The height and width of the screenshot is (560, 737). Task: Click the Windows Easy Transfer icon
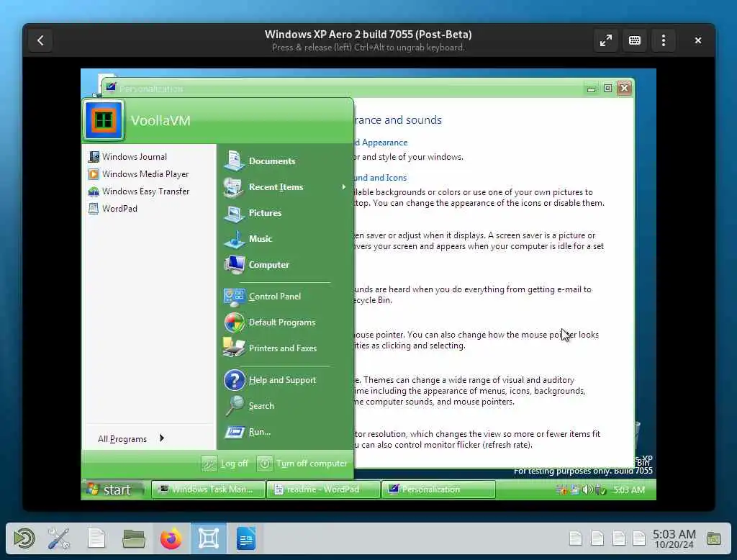tap(94, 191)
